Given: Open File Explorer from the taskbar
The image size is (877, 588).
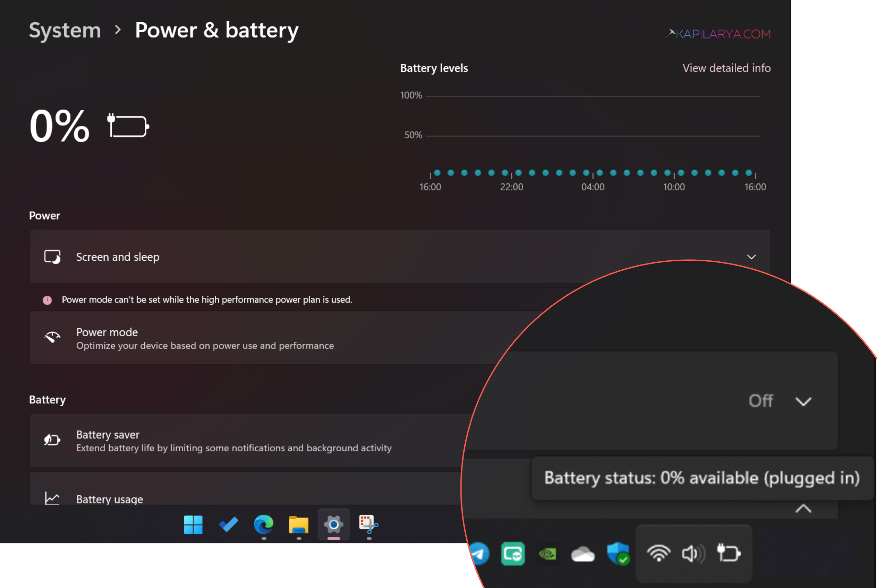Looking at the screenshot, I should [x=299, y=524].
